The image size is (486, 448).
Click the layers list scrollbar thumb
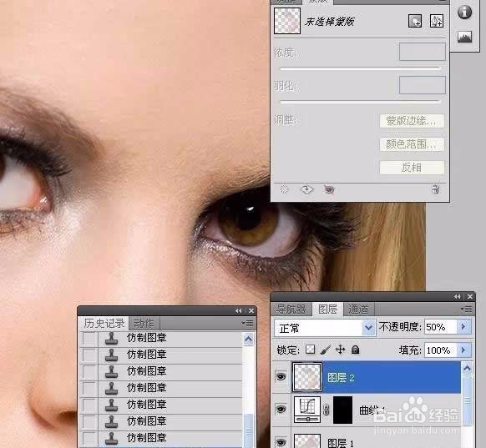coord(467,400)
